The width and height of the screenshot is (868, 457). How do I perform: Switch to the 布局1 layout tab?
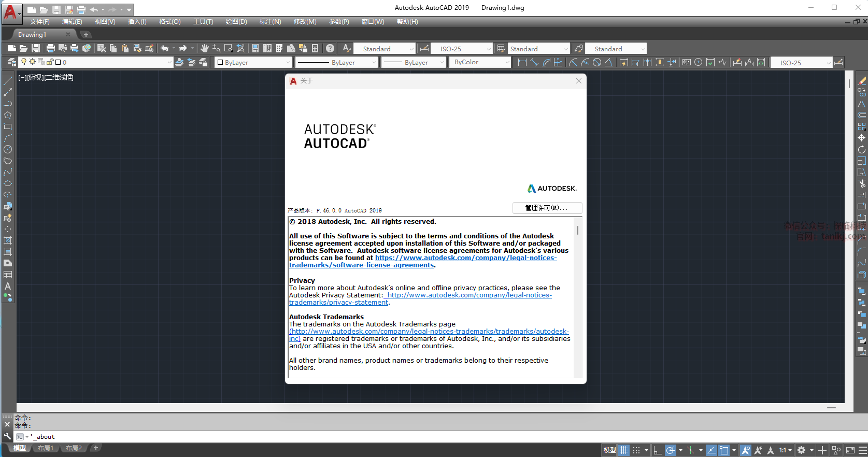tap(46, 448)
